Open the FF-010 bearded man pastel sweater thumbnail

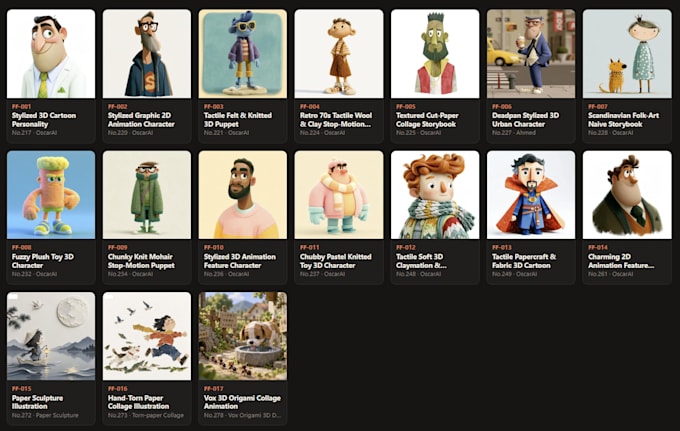243,195
